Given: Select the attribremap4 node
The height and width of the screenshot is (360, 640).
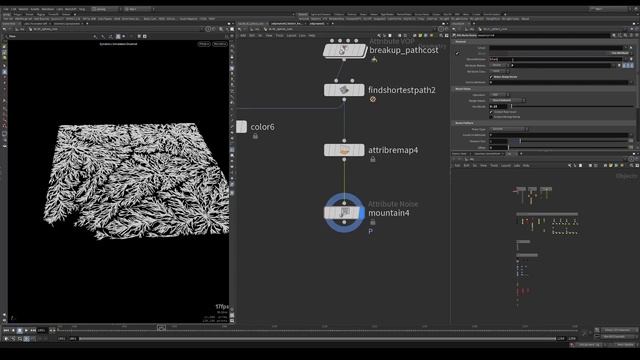Looking at the screenshot, I should coord(344,150).
